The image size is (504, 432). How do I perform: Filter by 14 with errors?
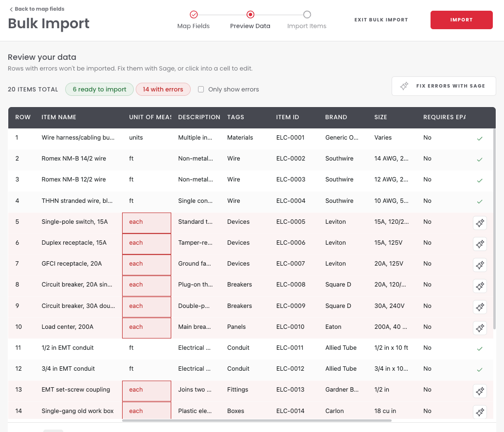(163, 90)
